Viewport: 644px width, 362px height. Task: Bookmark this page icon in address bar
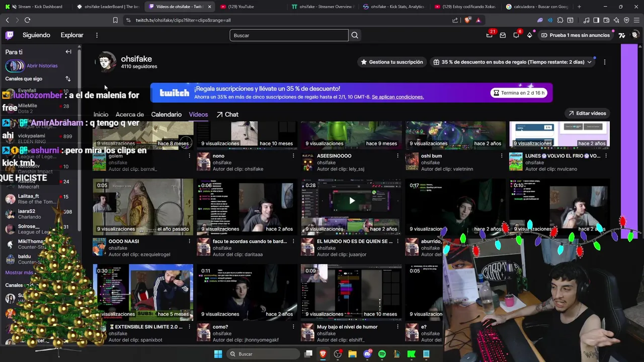point(115,20)
